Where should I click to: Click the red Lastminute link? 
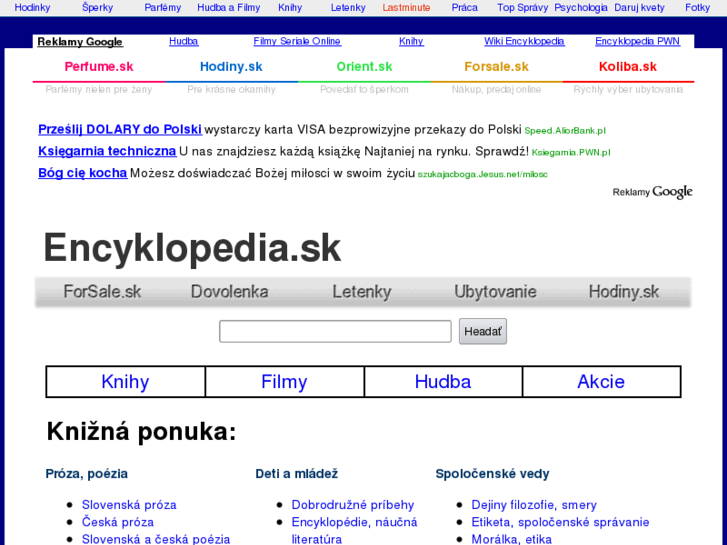point(406,7)
